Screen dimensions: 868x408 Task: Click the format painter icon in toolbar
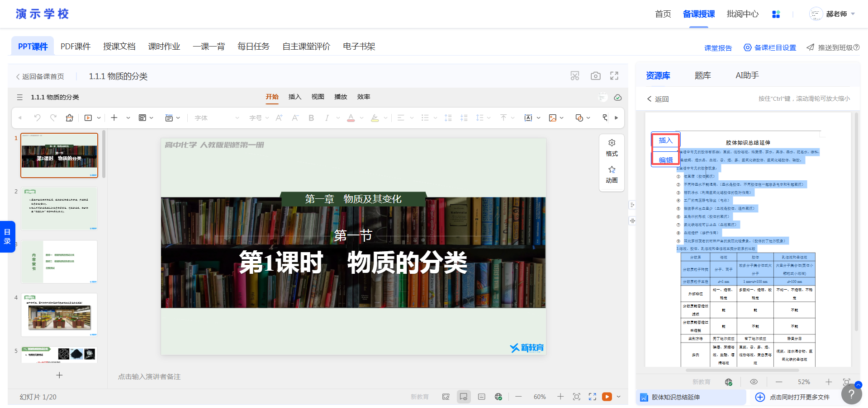click(x=69, y=118)
